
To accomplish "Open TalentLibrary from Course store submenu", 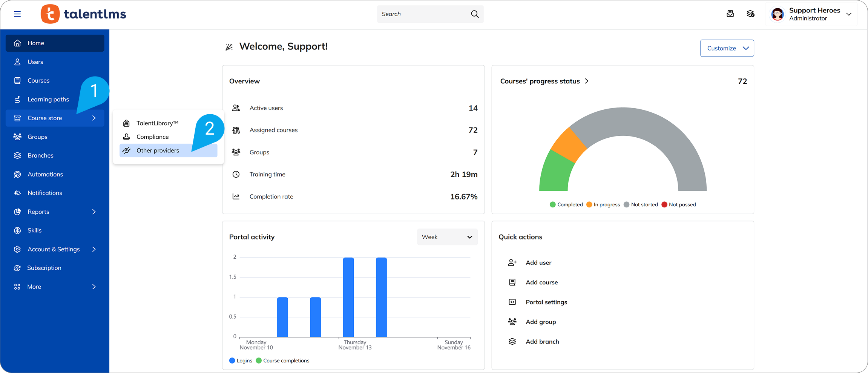I will point(157,123).
